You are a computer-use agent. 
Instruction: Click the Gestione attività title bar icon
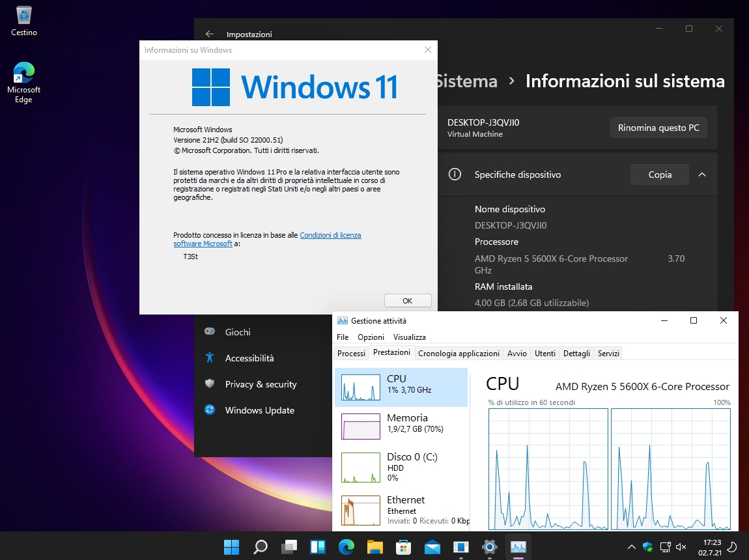(x=342, y=321)
